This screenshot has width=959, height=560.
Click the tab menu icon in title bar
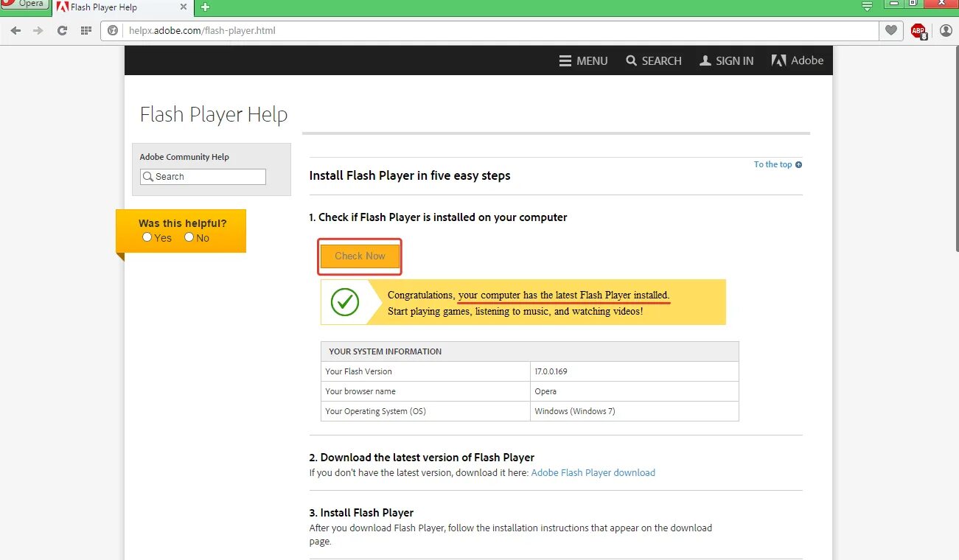point(867,6)
